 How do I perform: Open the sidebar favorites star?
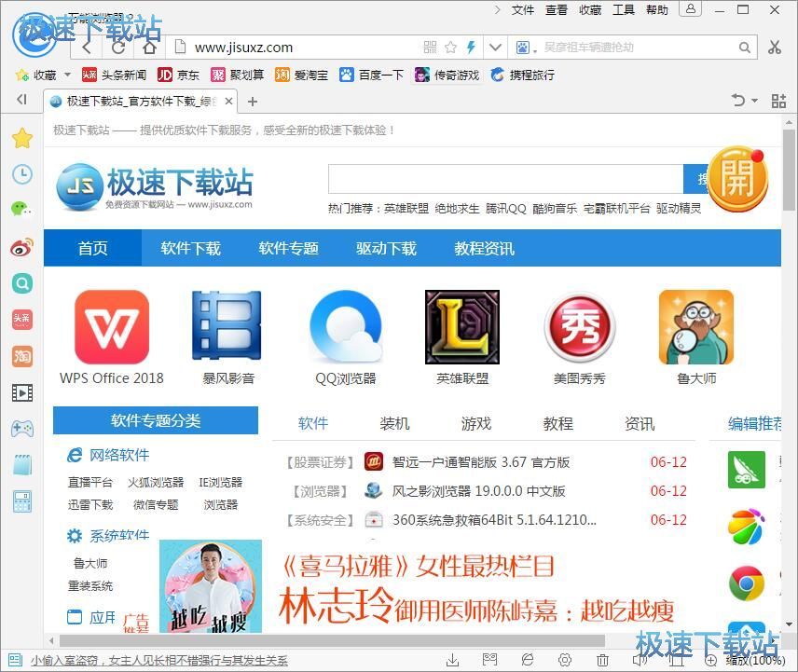pos(22,138)
